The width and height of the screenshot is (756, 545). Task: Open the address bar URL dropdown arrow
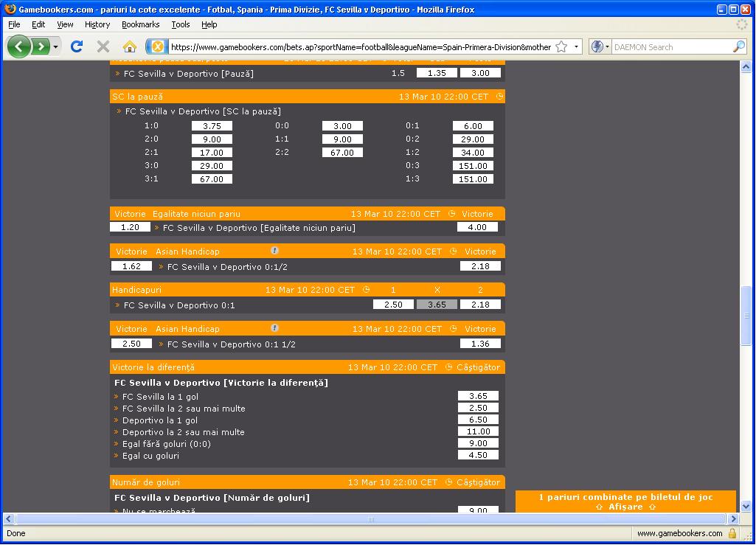point(576,46)
